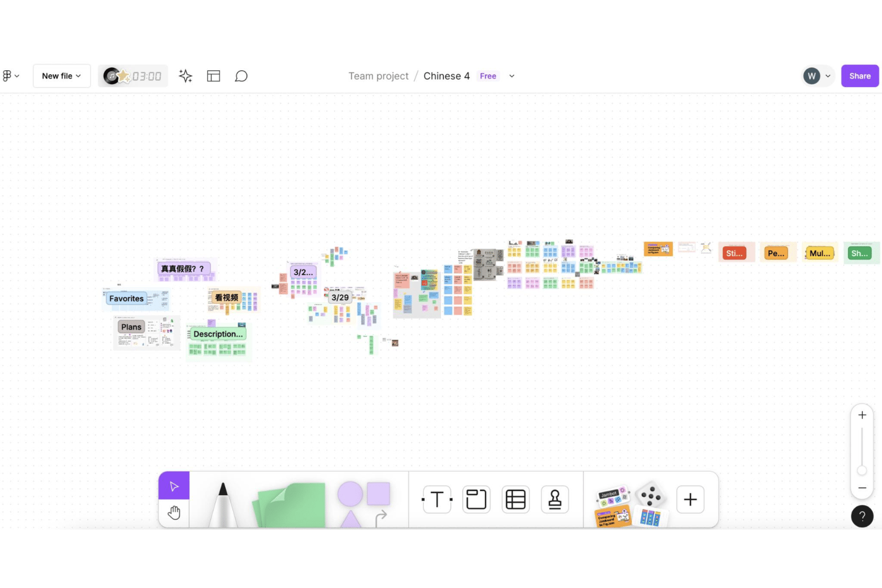Expand the arrow beside the W avatar
The height and width of the screenshot is (588, 882).
(x=828, y=76)
